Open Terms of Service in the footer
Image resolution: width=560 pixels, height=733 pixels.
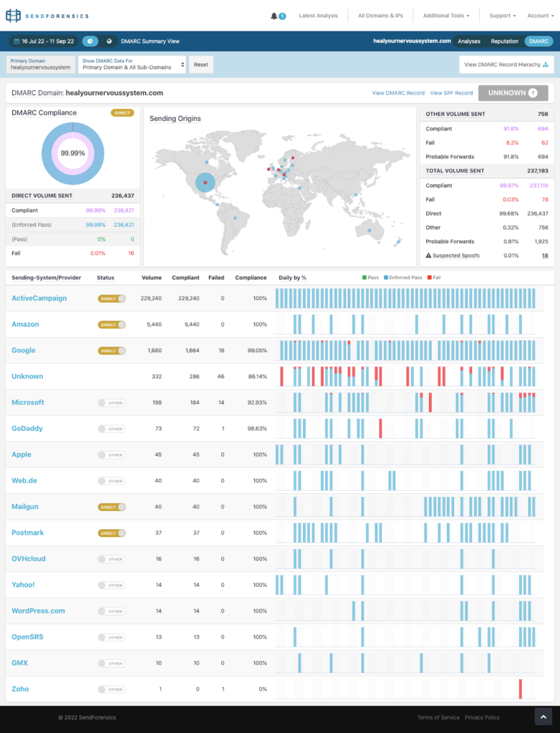click(438, 717)
